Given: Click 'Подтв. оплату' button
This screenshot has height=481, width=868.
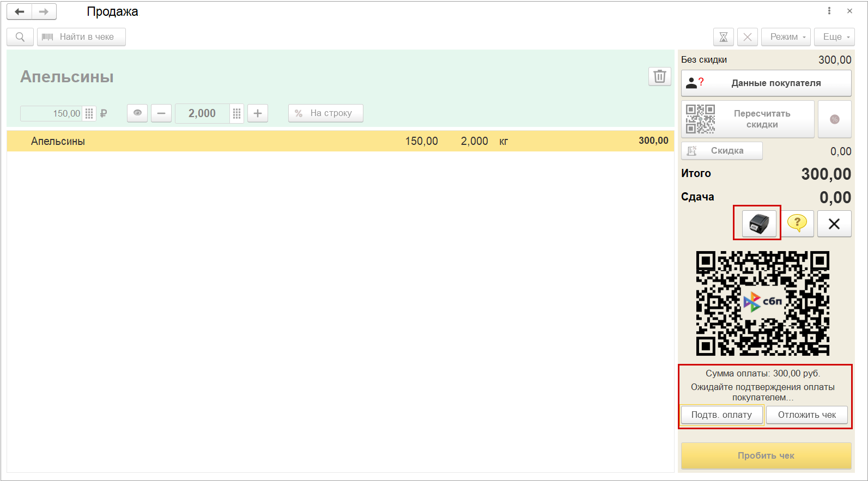Looking at the screenshot, I should 721,415.
